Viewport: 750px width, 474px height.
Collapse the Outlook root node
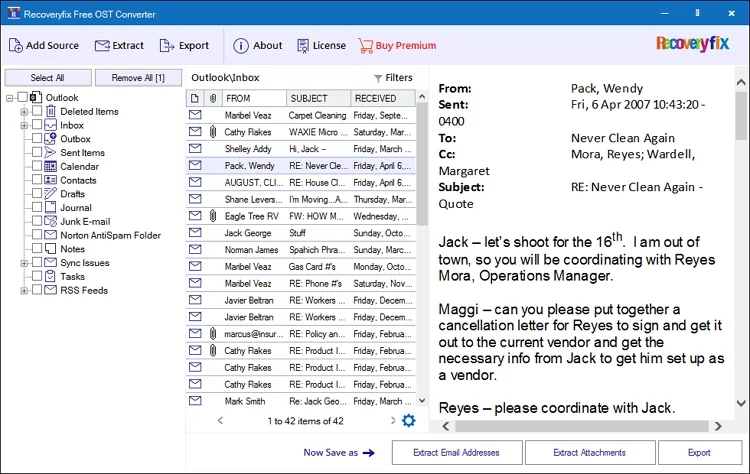[10, 98]
